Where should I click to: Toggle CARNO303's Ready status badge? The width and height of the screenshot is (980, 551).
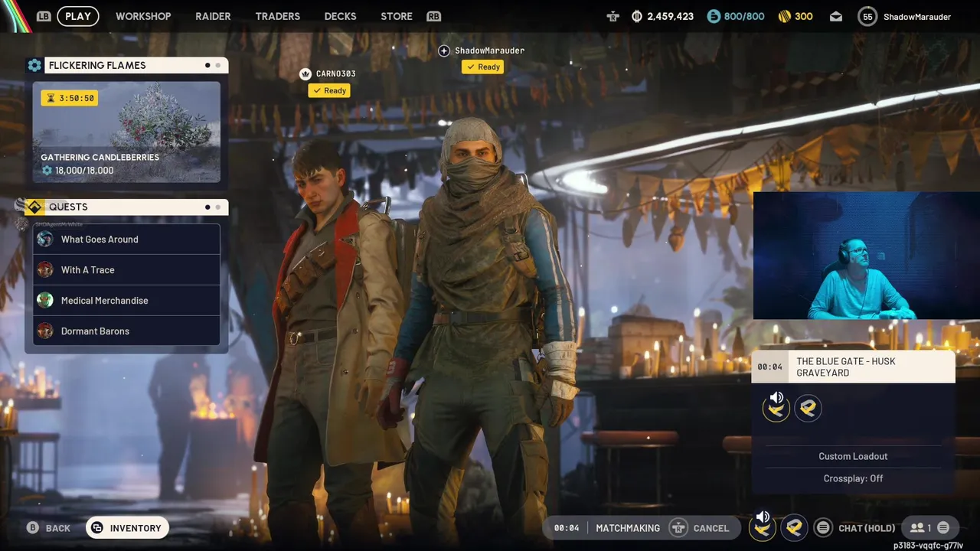point(329,90)
